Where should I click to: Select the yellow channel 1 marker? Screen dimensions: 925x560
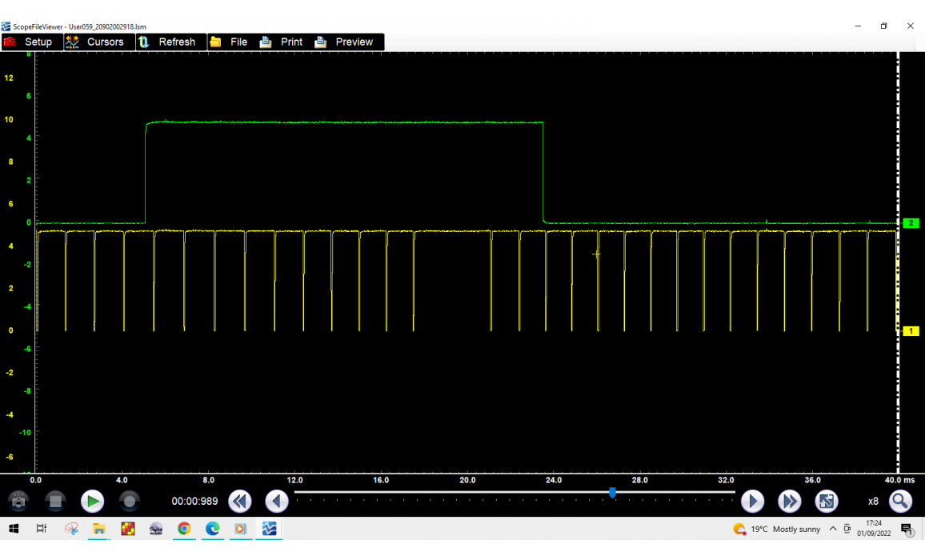(911, 330)
